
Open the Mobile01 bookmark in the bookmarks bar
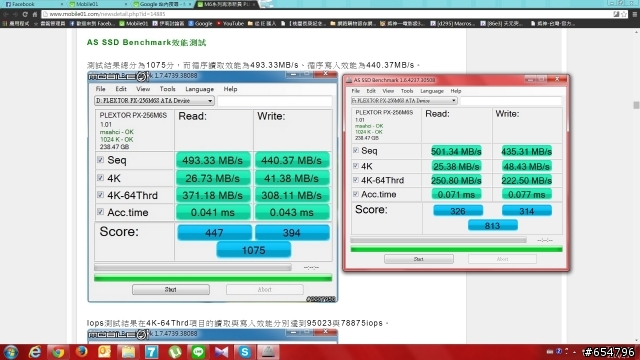click(133, 24)
